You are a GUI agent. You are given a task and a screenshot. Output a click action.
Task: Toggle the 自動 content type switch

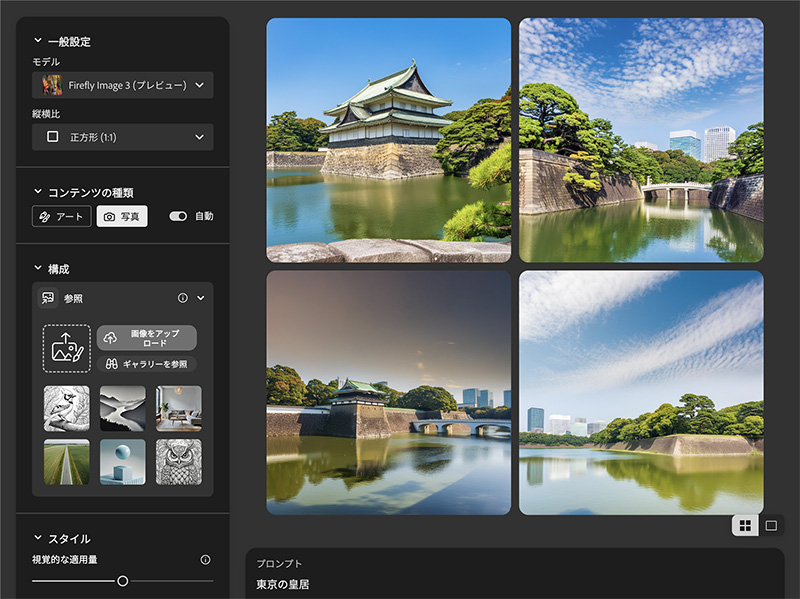click(179, 216)
